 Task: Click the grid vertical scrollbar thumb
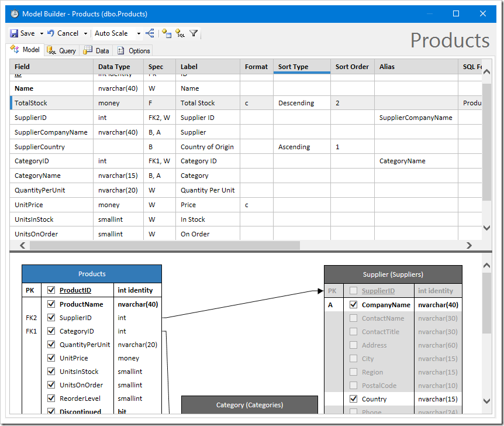pyautogui.click(x=486, y=142)
